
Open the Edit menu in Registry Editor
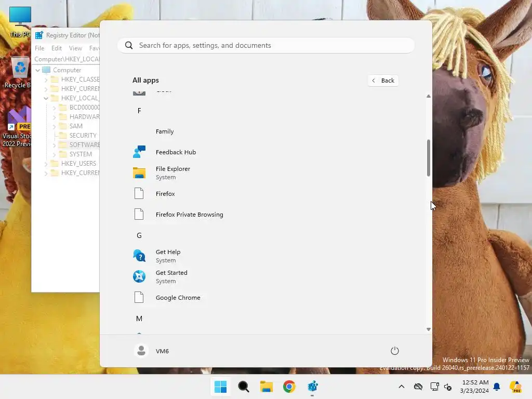[x=56, y=48]
